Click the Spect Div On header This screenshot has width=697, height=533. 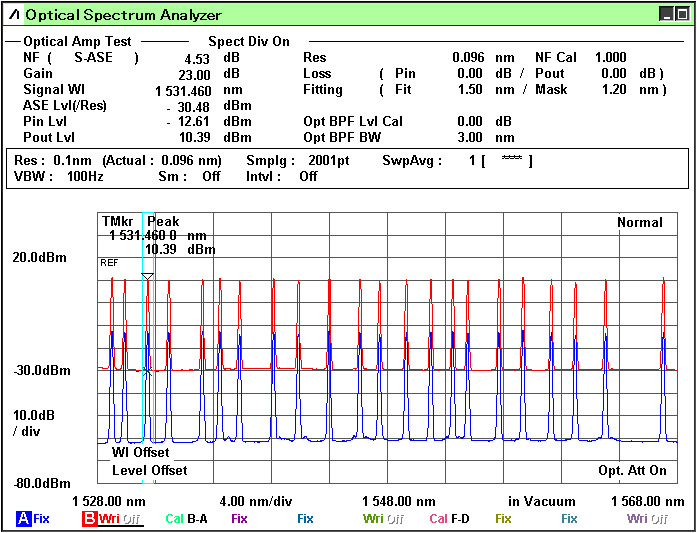pos(249,42)
